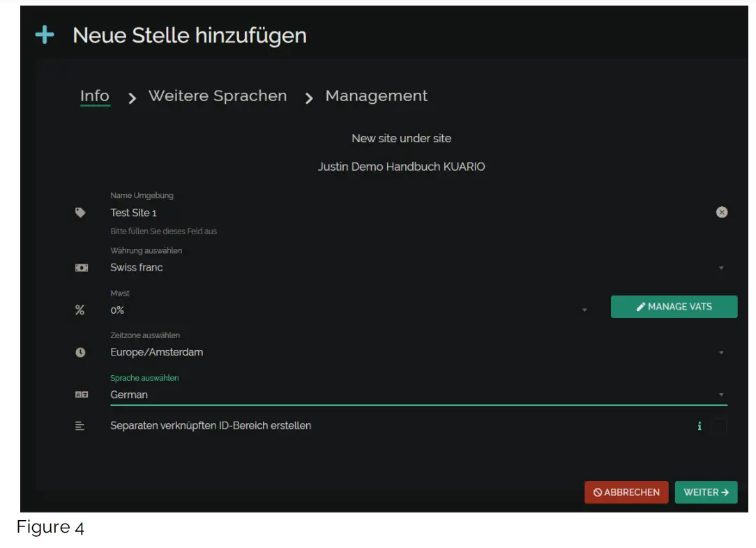Click the banknote currency icon
The image size is (756, 548).
pyautogui.click(x=81, y=268)
